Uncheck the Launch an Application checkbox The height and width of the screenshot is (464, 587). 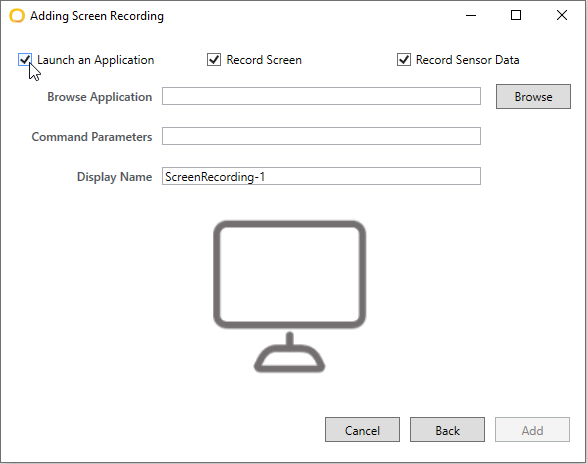coord(25,60)
